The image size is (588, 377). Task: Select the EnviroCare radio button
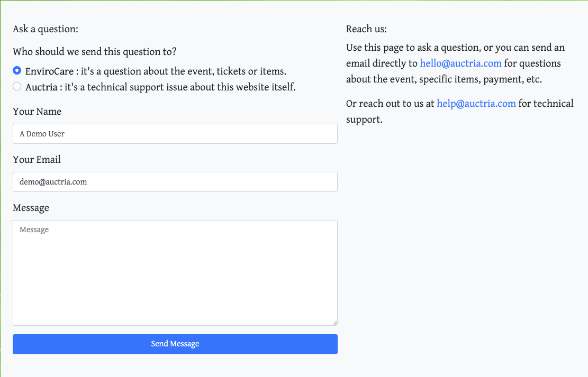[x=17, y=70]
